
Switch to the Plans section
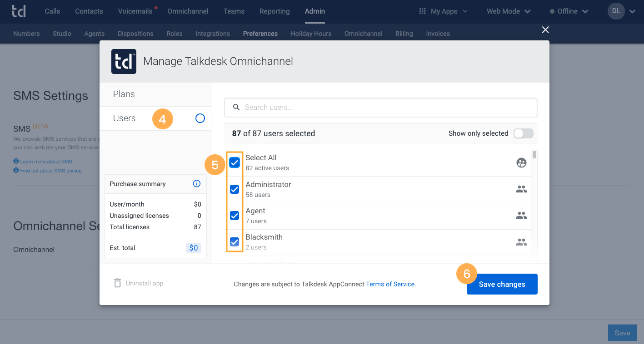[x=155, y=94]
